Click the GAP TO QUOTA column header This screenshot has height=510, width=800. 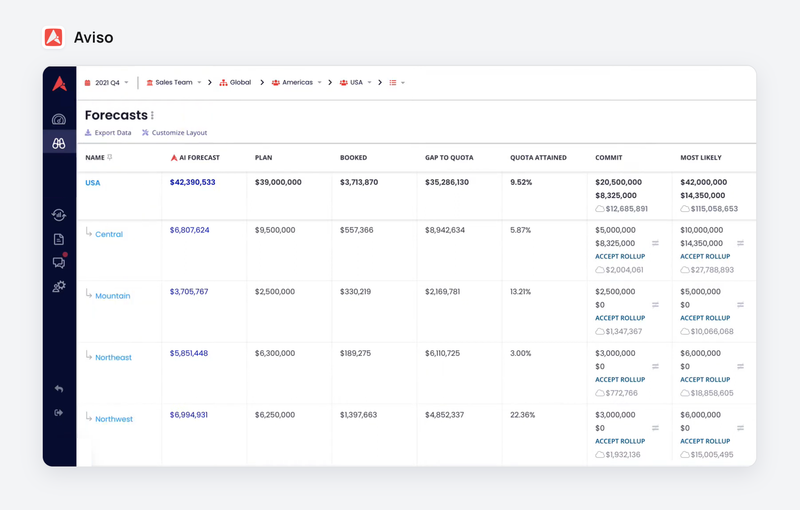pos(449,158)
